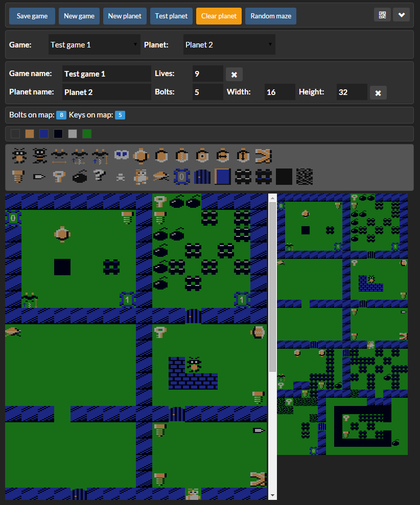This screenshot has width=420, height=505.
Task: Select the blue-tinted cross-shaped obstacle tile
Action: tap(264, 177)
